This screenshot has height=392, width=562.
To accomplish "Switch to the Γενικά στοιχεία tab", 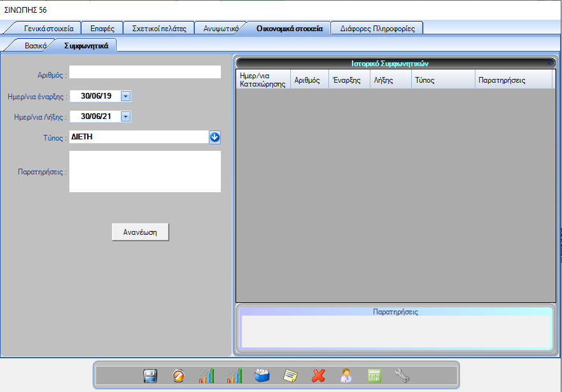I will [x=48, y=29].
